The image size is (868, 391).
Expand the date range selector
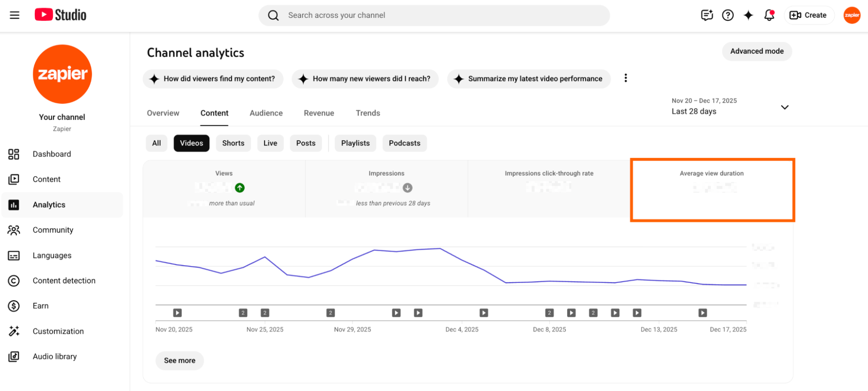(785, 107)
